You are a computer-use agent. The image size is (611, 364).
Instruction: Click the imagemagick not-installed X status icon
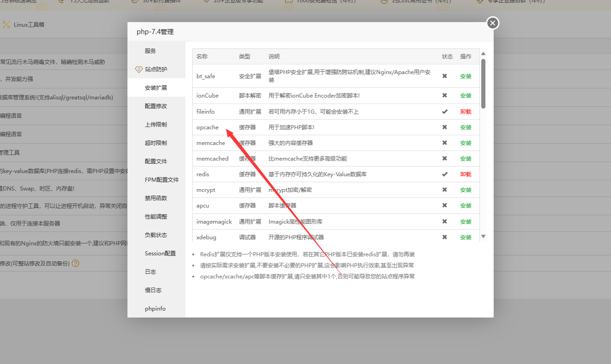pos(444,221)
